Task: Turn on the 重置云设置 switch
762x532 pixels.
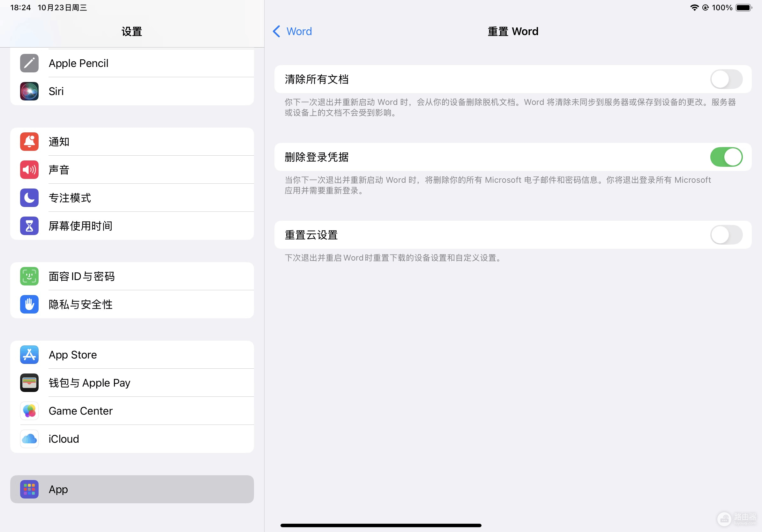Action: click(726, 235)
